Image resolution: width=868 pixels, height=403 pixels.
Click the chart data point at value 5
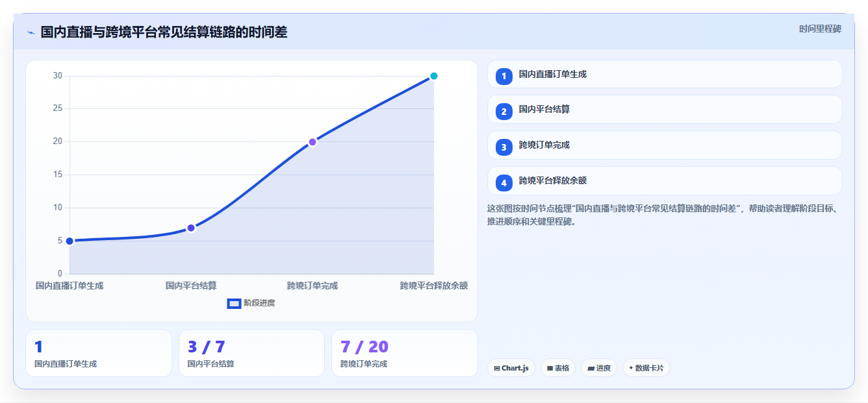pos(70,241)
